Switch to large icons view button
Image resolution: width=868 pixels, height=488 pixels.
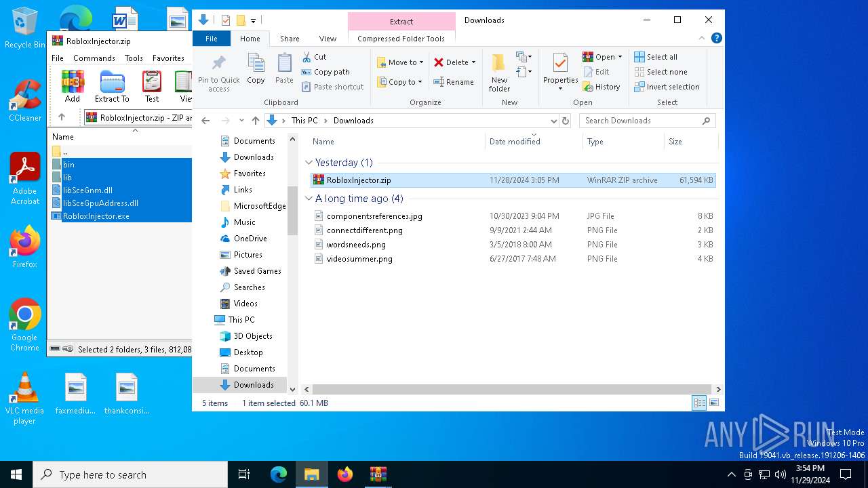pos(714,403)
